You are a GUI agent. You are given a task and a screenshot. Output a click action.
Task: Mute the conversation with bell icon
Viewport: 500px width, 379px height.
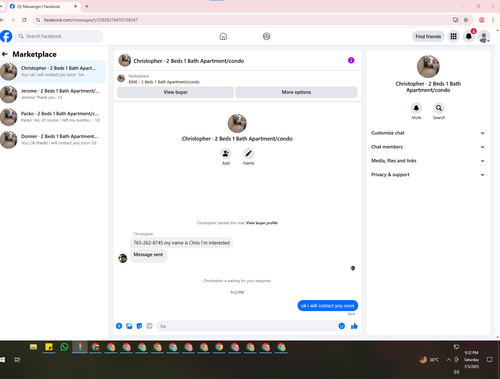tap(416, 108)
